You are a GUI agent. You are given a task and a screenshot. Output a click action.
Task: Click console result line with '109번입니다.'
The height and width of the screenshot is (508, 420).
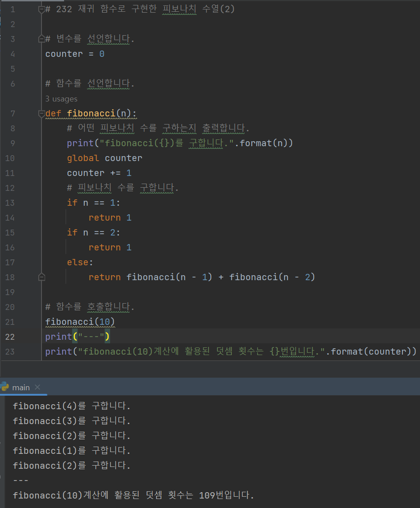133,495
